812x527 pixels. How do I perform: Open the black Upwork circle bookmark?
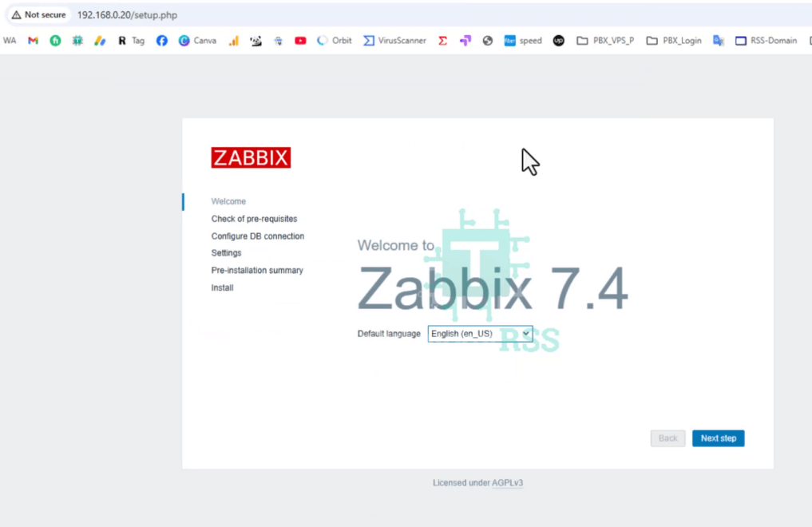click(x=558, y=41)
